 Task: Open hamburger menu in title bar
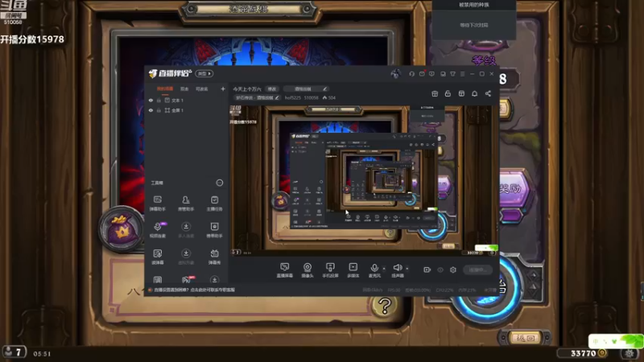[x=462, y=74]
